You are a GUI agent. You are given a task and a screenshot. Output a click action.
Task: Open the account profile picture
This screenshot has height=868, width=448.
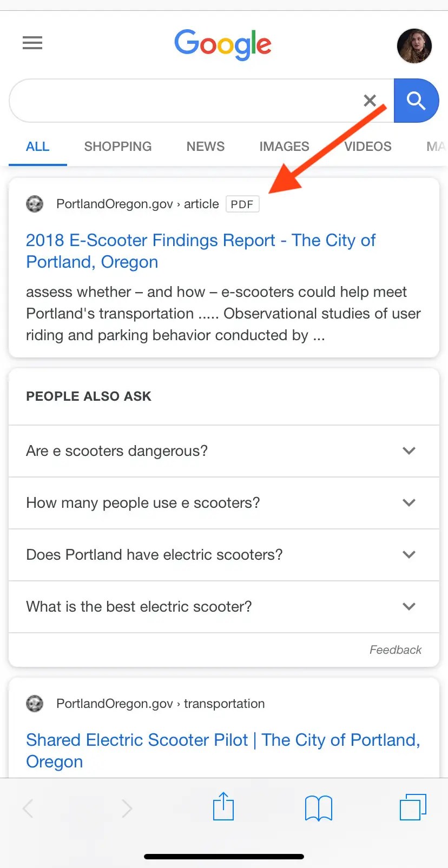pyautogui.click(x=414, y=46)
